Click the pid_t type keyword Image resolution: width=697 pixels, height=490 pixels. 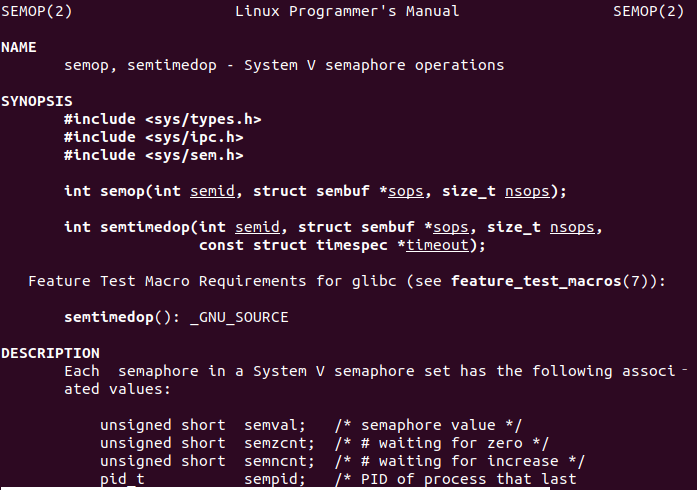pyautogui.click(x=122, y=479)
